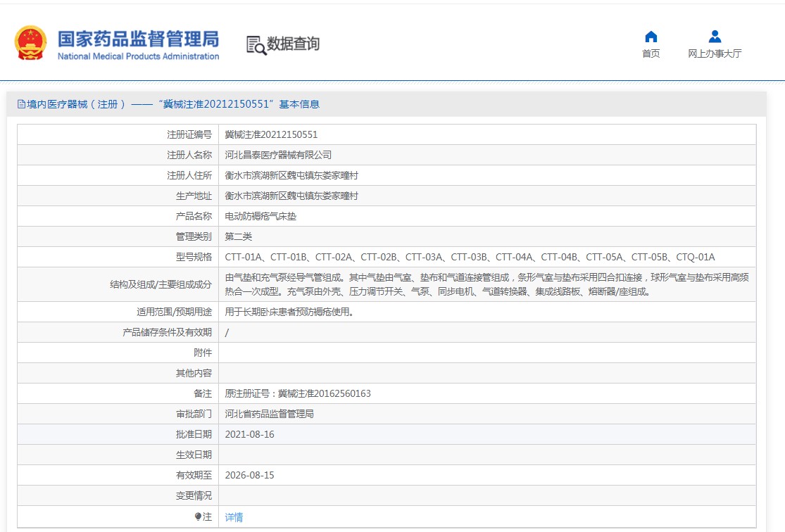The height and width of the screenshot is (532, 785).
Task: Click registrant name 河北昌泰医疗器械有限公司
Action: point(278,155)
